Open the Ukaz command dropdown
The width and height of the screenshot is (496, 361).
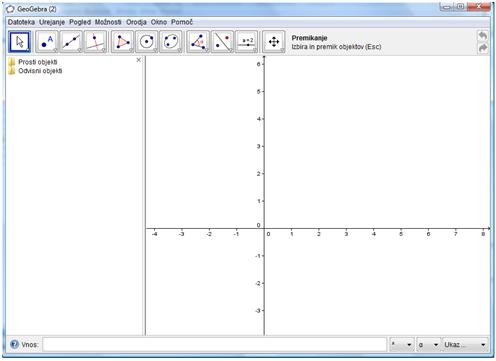coord(465,345)
